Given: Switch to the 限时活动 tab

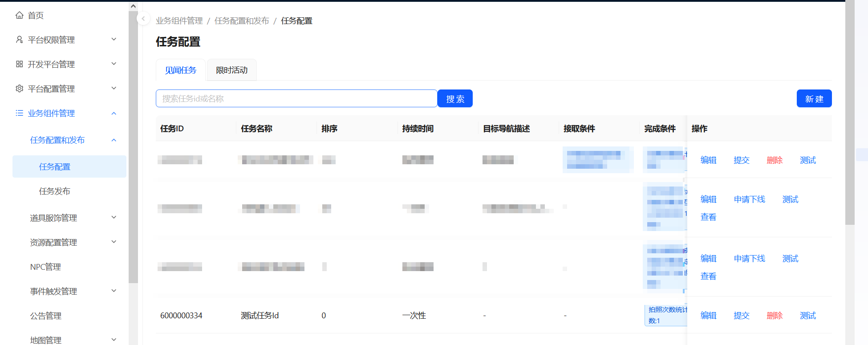Looking at the screenshot, I should (x=231, y=70).
